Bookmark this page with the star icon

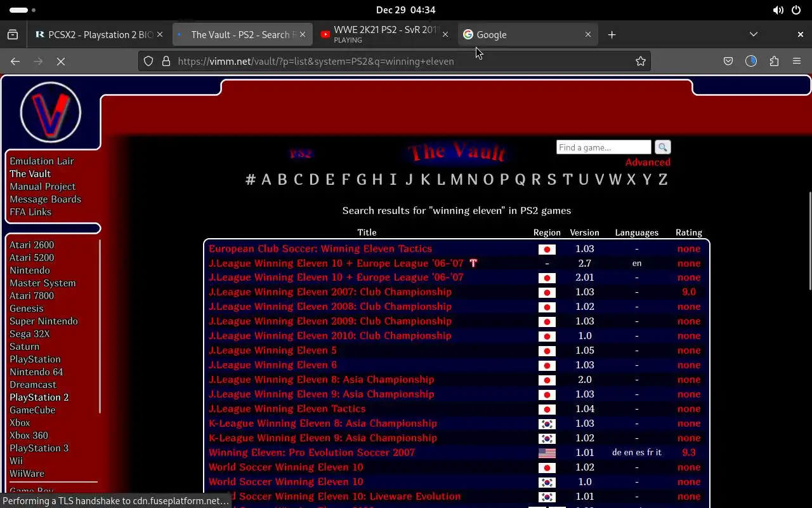point(641,61)
